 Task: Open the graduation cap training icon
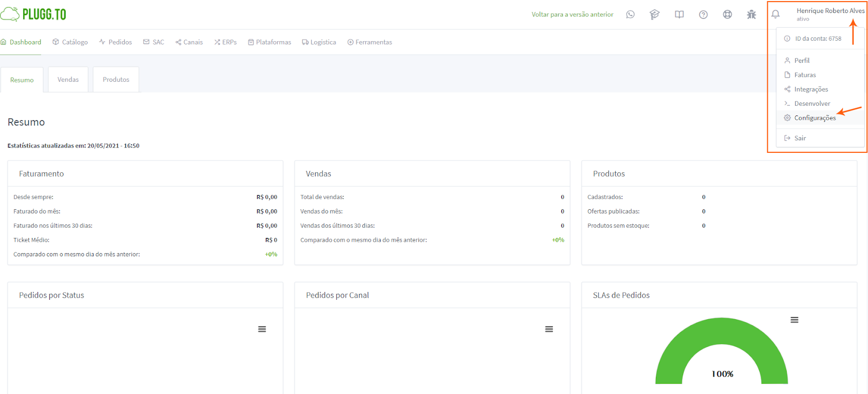point(654,15)
